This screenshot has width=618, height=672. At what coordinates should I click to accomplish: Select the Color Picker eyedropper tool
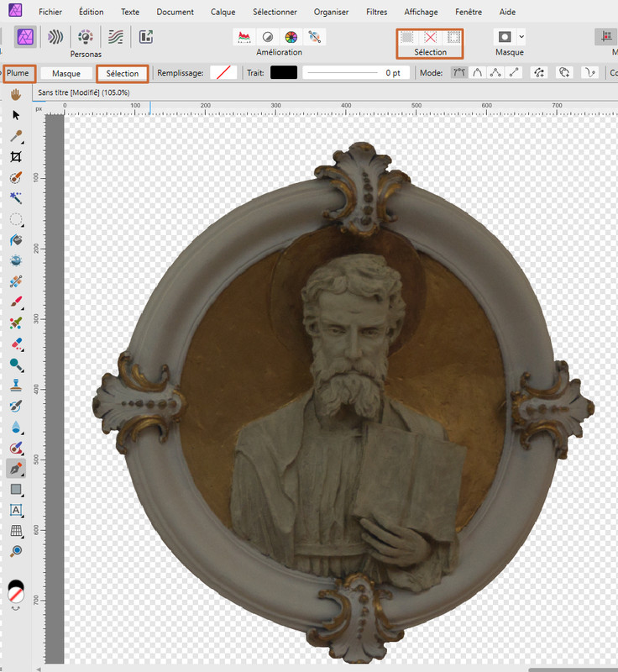pyautogui.click(x=16, y=136)
